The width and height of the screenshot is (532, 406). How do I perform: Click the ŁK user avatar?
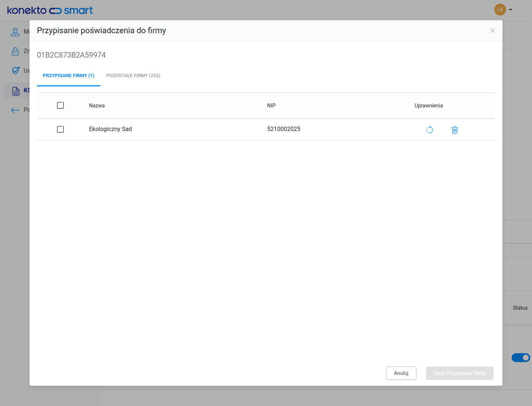coord(500,10)
